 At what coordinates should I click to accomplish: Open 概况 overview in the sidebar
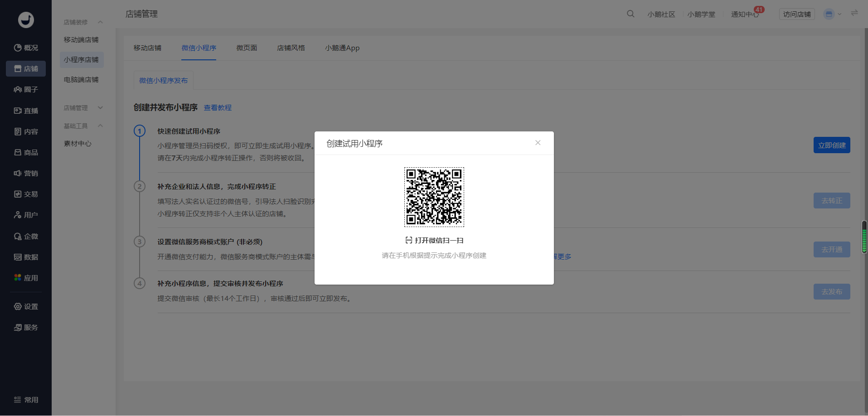(26, 48)
